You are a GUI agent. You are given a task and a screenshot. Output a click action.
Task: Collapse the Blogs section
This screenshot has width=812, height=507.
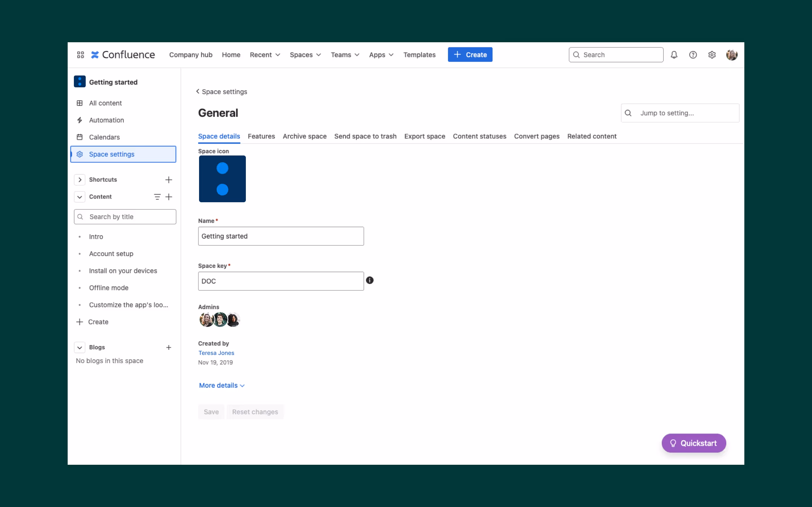(x=80, y=347)
